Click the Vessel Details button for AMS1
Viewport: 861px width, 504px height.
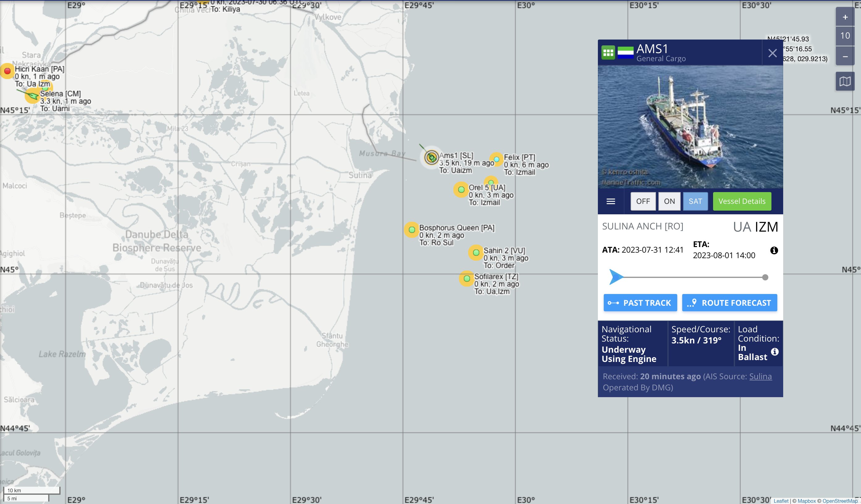point(741,201)
